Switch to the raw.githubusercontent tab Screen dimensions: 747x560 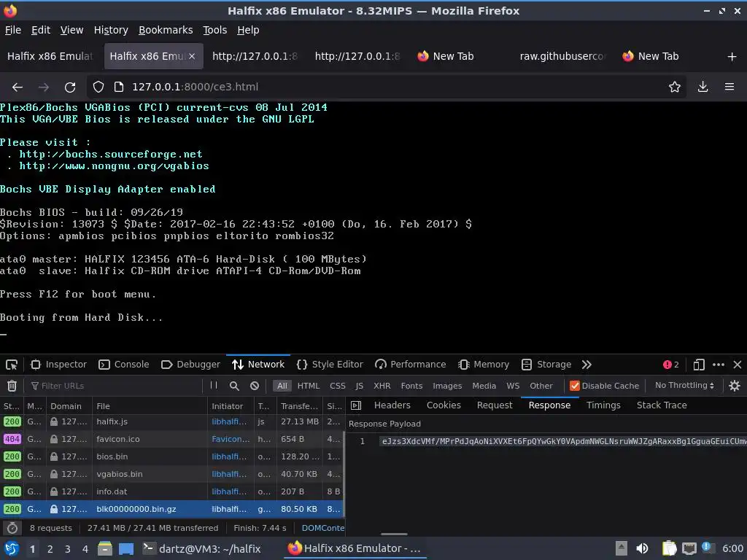coord(562,56)
